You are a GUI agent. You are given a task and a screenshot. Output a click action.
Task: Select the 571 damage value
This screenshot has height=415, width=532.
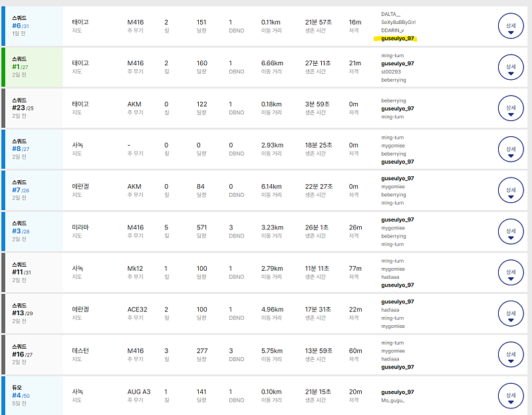coord(201,227)
